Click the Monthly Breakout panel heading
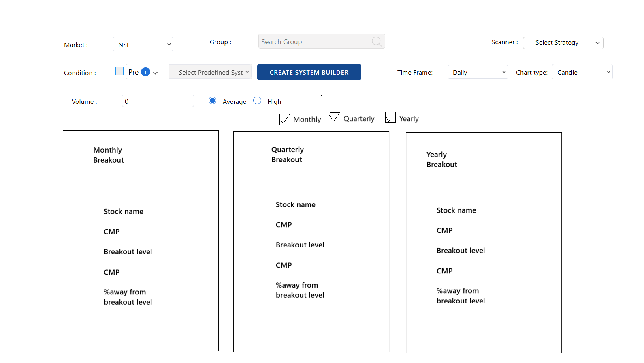 pos(109,155)
